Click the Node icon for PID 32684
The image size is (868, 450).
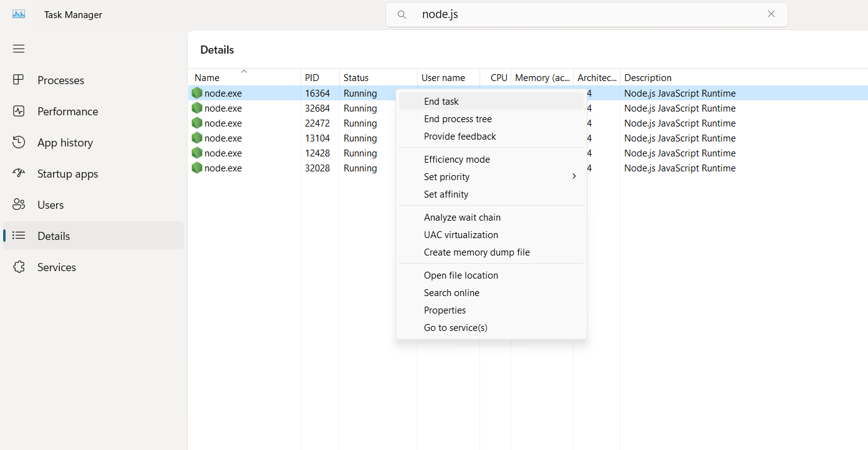click(197, 108)
